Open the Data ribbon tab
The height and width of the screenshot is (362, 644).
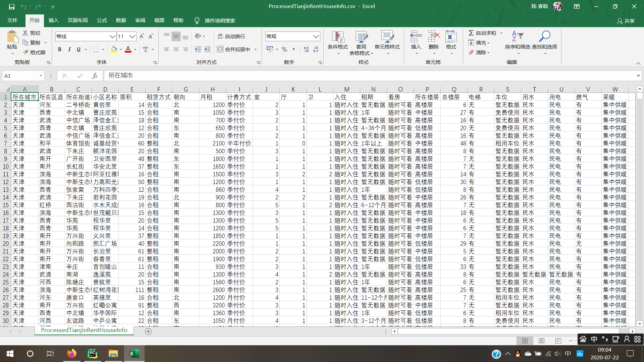coord(121,20)
